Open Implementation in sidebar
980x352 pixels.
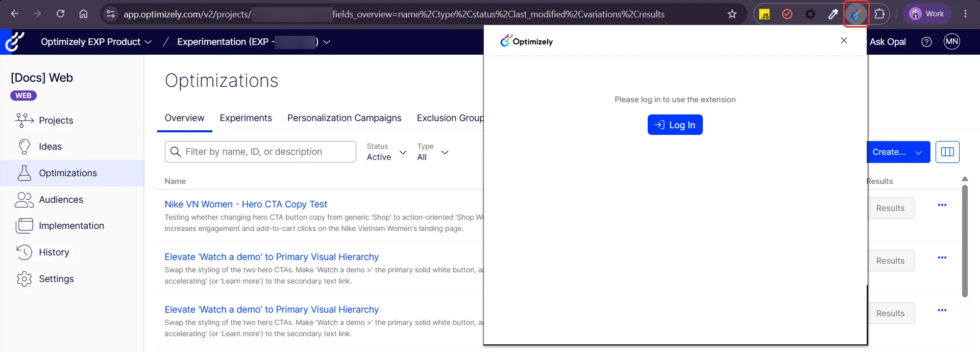coord(72,226)
